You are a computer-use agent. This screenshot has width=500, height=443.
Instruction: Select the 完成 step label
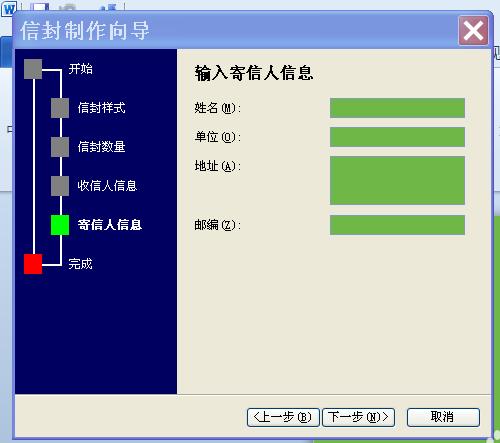pos(80,264)
